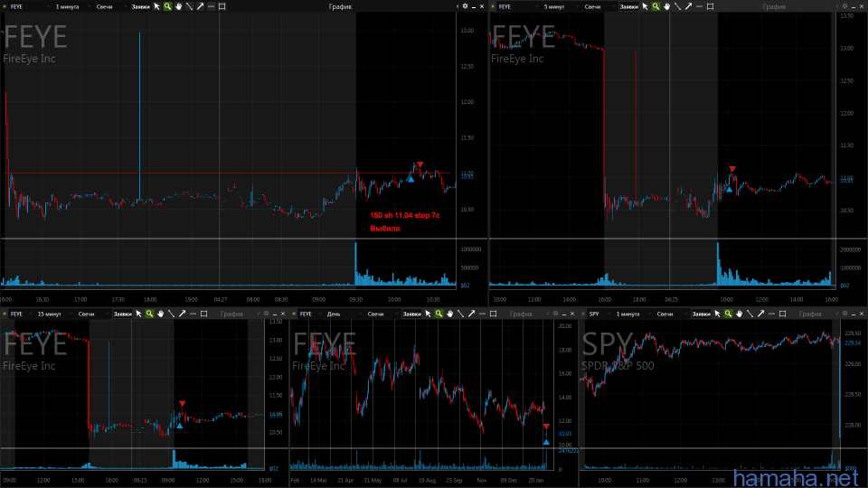Activate the zoom magnifier in the 5 минут FEYE chart
The width and height of the screenshot is (868, 488).
pyautogui.click(x=656, y=6)
